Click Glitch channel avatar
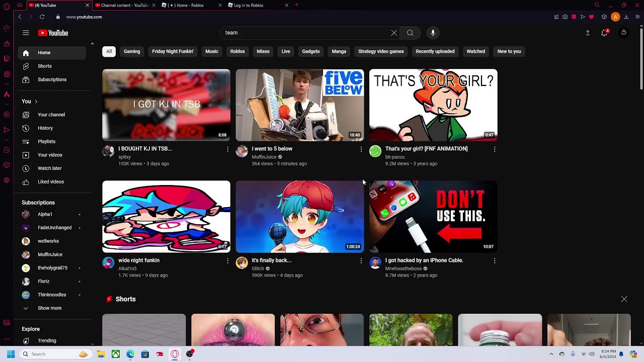Screen dimensions: 644x362 coord(242,262)
